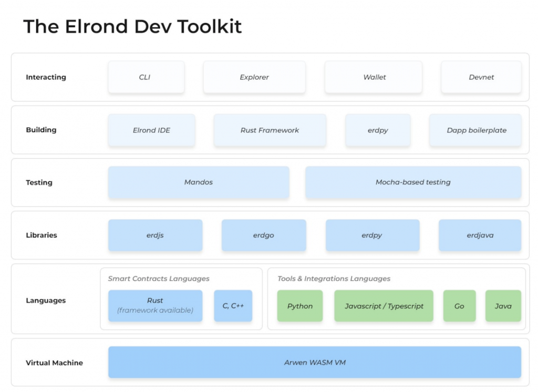This screenshot has height=392, width=538.
Task: Click the Libraries row label
Action: (42, 235)
